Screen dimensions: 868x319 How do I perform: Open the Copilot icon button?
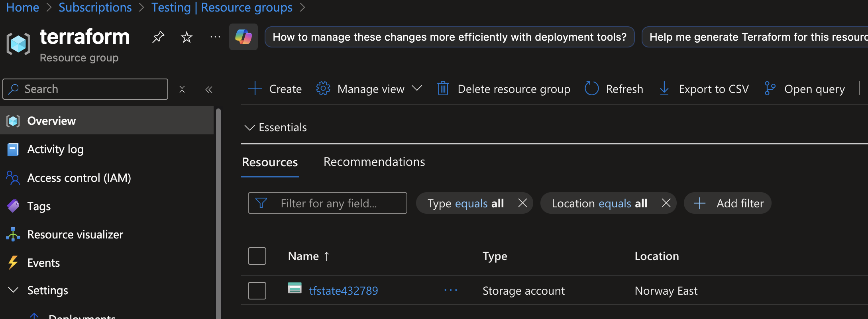(243, 37)
